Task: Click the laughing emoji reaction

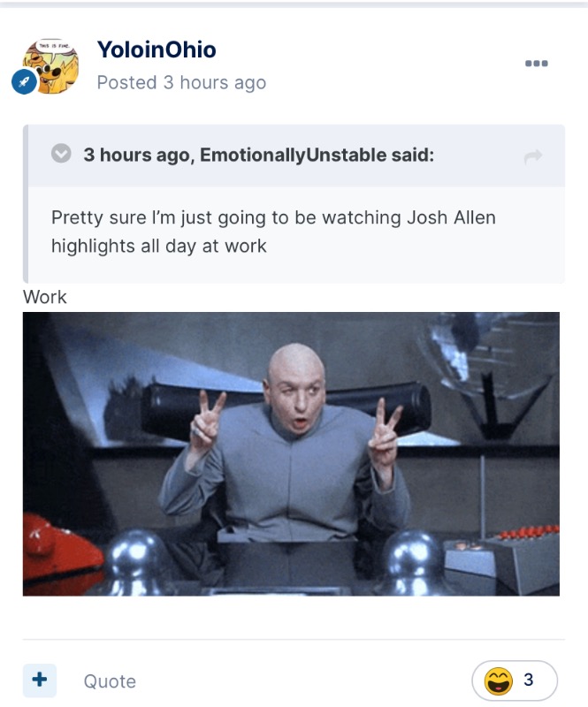Action: [x=498, y=680]
